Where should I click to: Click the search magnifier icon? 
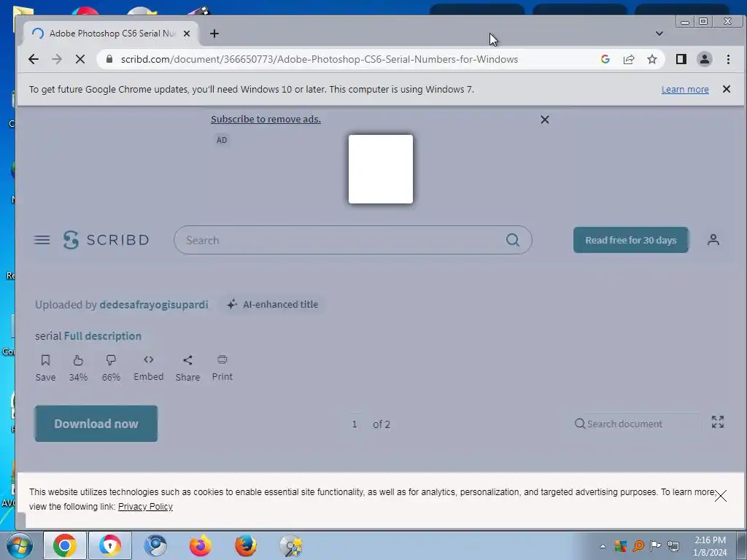coord(512,239)
